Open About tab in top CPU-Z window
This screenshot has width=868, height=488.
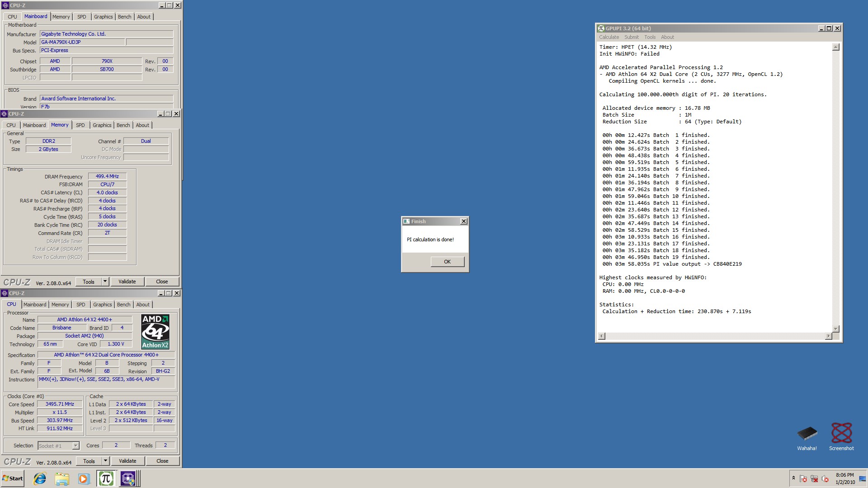click(x=144, y=17)
